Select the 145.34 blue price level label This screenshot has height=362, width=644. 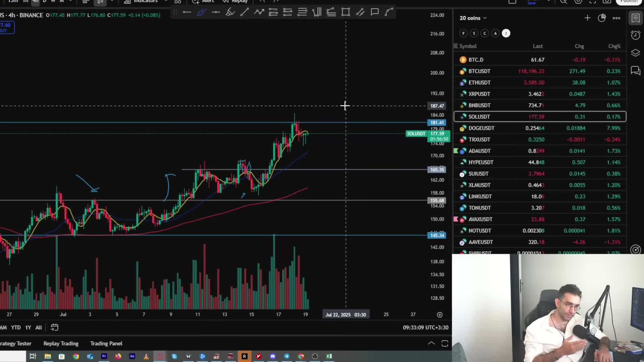(437, 235)
